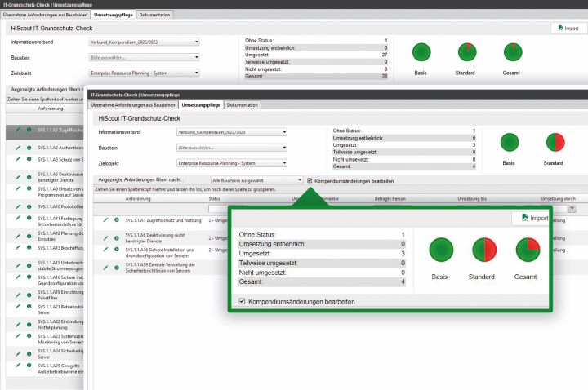Select Umsetzungspflege tab in back window
The width and height of the screenshot is (588, 390).
pyautogui.click(x=114, y=15)
